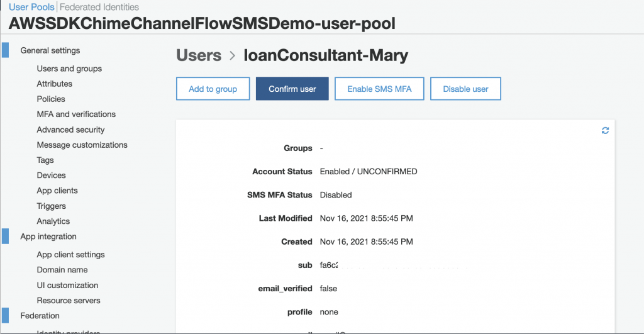644x334 pixels.
Task: Open Policies in sidebar
Action: [51, 99]
